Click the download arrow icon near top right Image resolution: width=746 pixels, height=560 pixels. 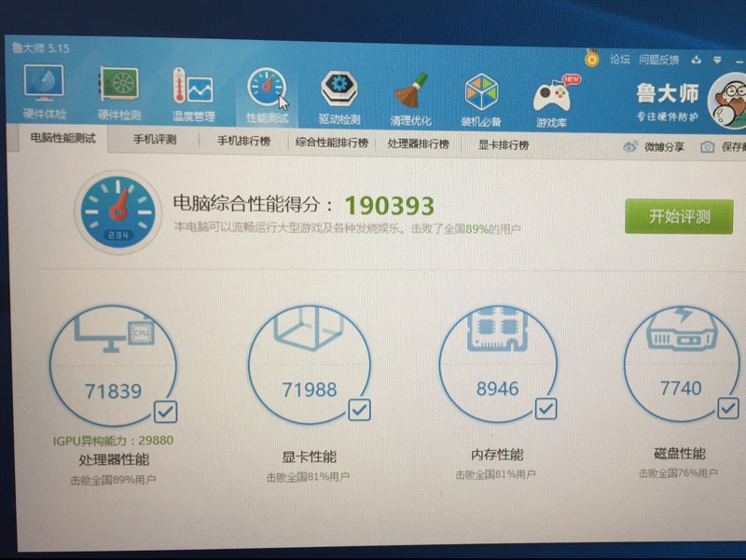(696, 59)
